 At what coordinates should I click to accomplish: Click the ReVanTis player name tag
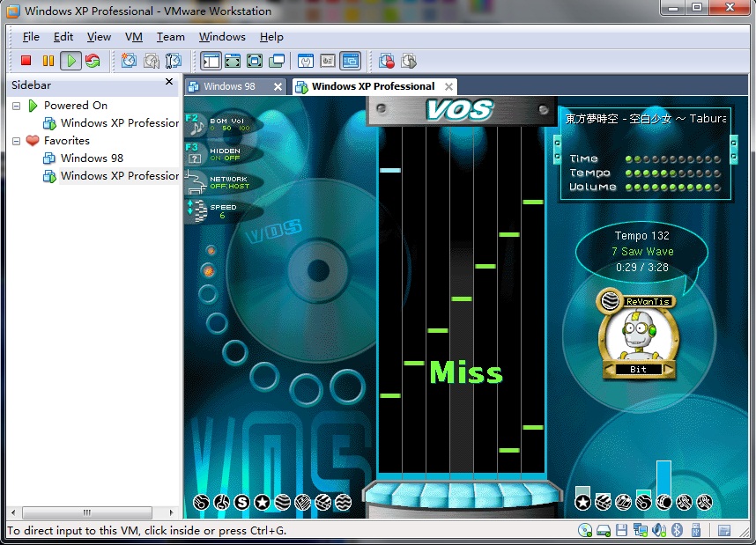click(x=648, y=301)
